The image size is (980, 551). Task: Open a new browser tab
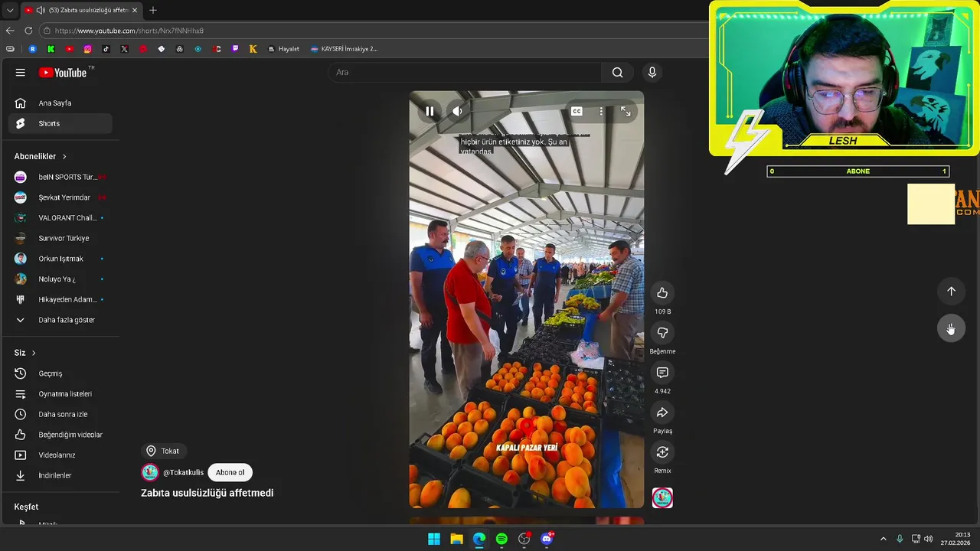coord(152,10)
